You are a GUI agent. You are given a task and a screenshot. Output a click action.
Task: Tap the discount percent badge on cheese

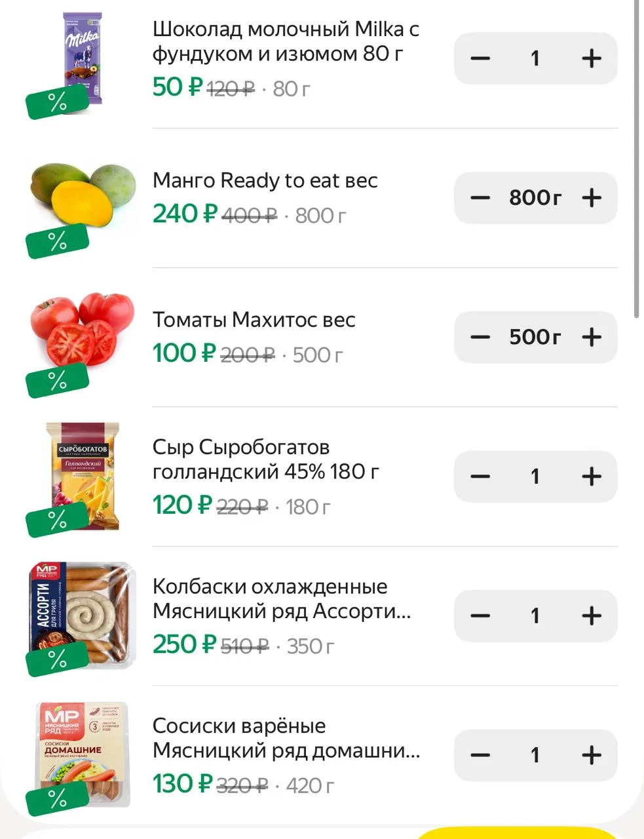tap(58, 520)
